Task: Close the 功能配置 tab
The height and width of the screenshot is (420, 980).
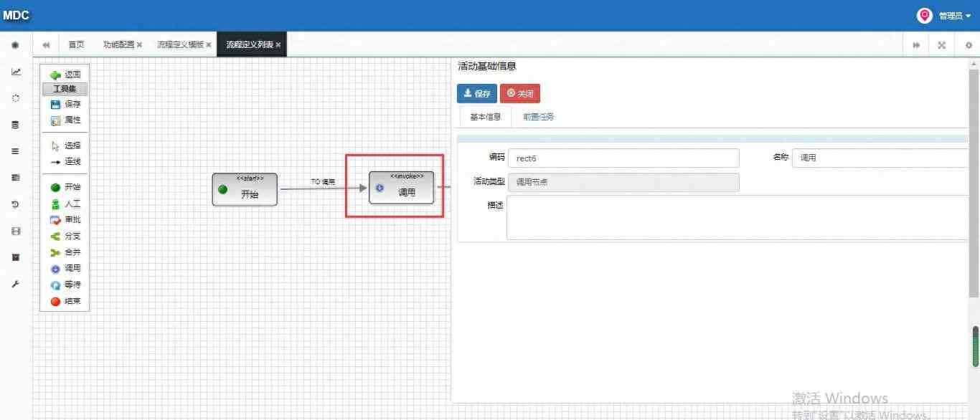Action: [139, 44]
